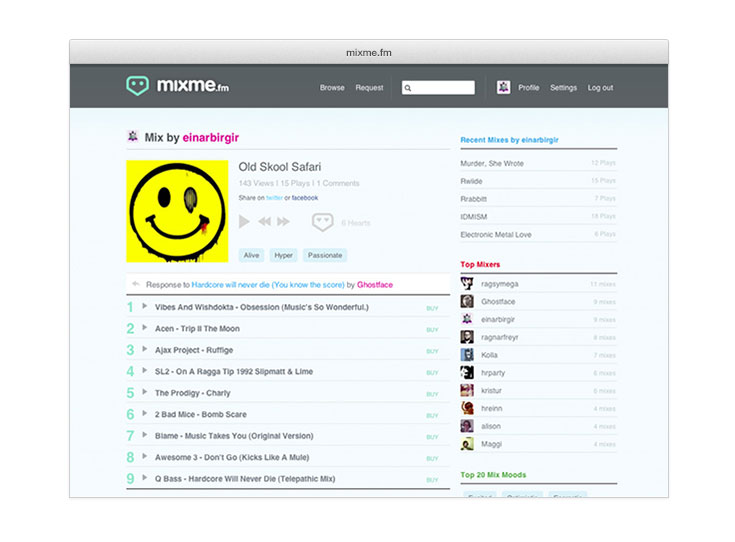Image resolution: width=735 pixels, height=542 pixels.
Task: Click the search magnifier icon
Action: click(408, 88)
